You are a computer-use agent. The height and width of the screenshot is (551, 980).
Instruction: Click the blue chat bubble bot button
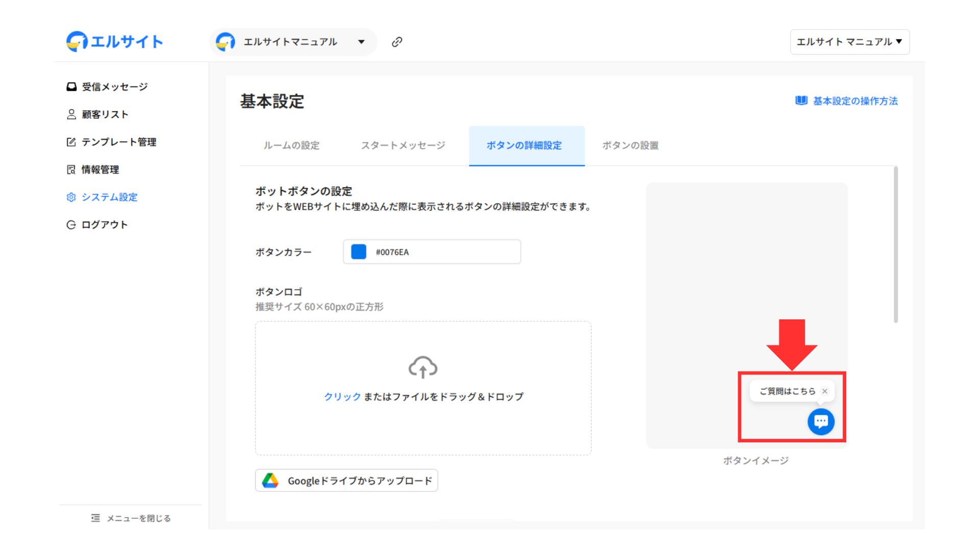[x=821, y=421]
